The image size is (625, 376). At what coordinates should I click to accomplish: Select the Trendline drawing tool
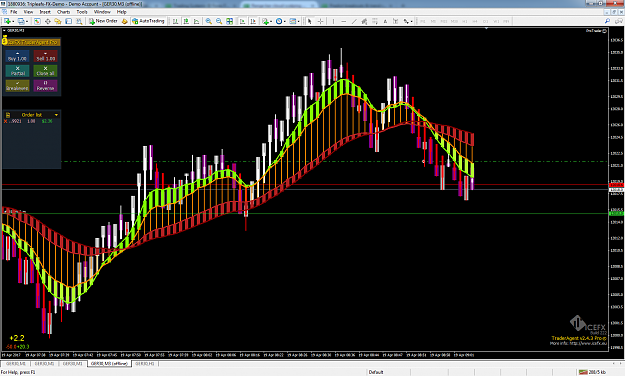[x=354, y=21]
